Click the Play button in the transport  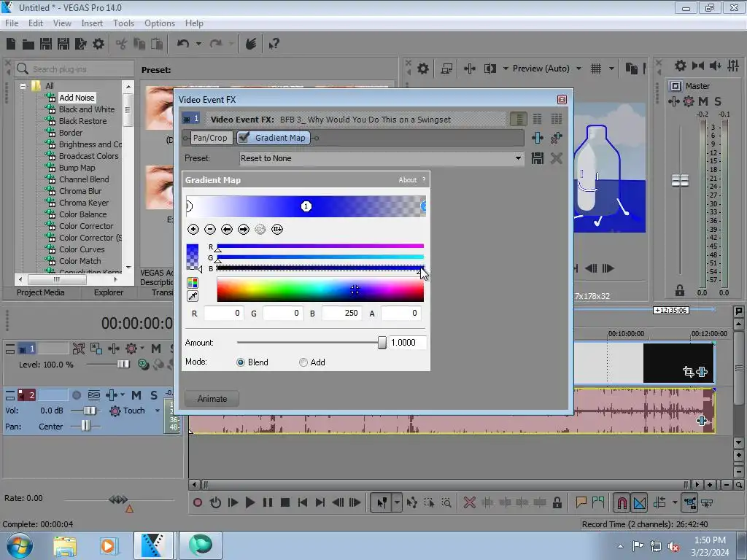(x=250, y=502)
